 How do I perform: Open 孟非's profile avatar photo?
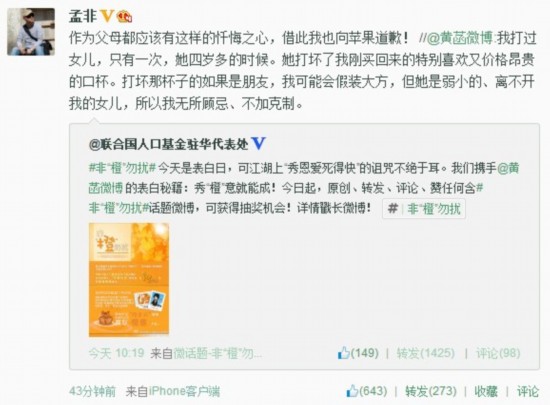tap(31, 32)
